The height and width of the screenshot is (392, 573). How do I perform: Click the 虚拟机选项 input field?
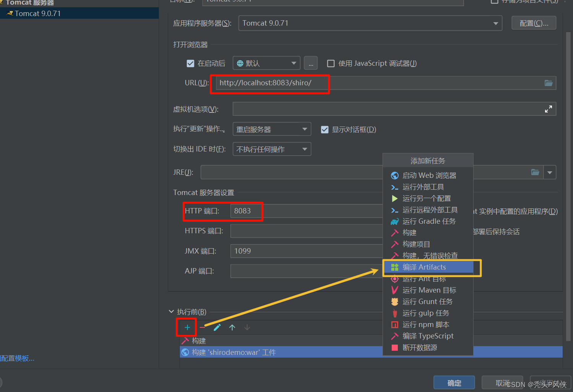pos(394,109)
